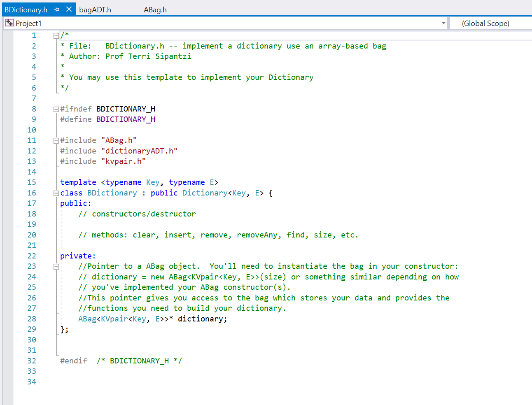
Task: Collapse the header comment block at line 1
Action: [56, 36]
